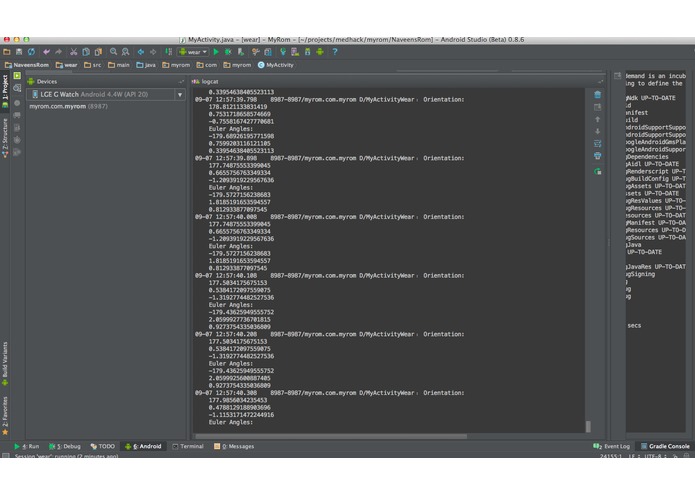Viewport: 695px width, 494px height.
Task: Click the Cut scissors icon
Action: point(74,52)
